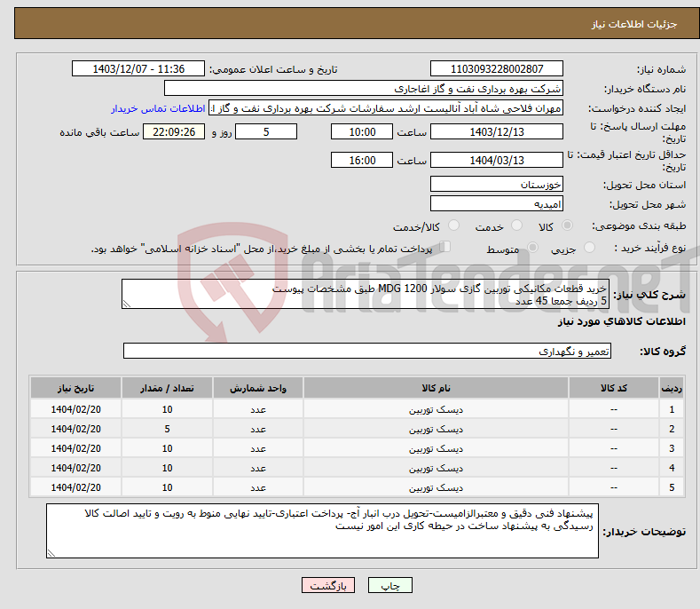Click the buyer organization name field
This screenshot has width=700, height=609.
click(x=364, y=89)
